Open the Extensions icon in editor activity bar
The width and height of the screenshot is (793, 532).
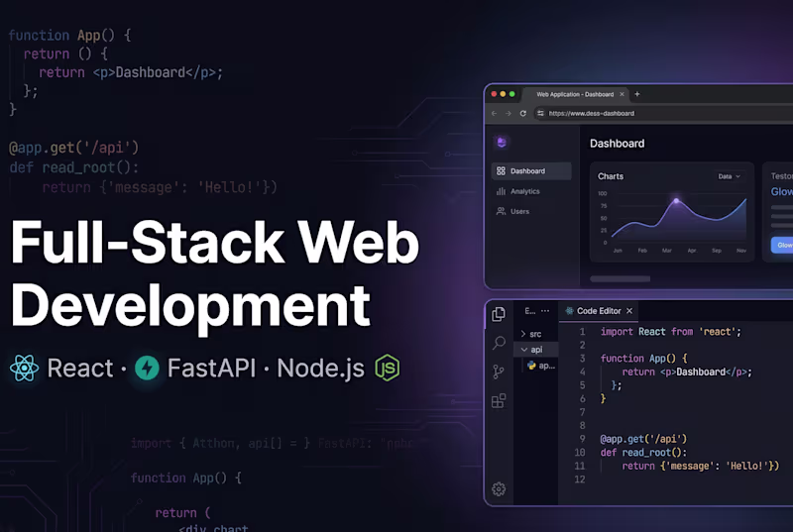coord(499,400)
